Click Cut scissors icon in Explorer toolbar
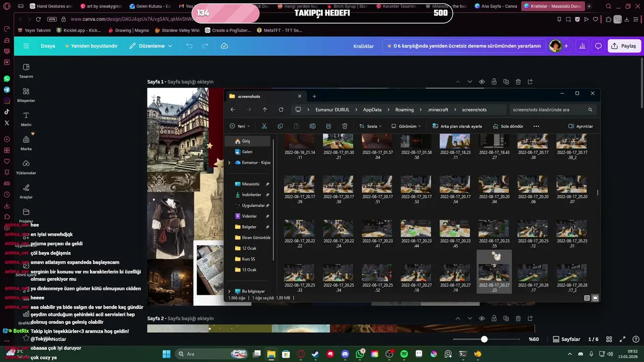The height and width of the screenshot is (362, 644). coord(264,126)
